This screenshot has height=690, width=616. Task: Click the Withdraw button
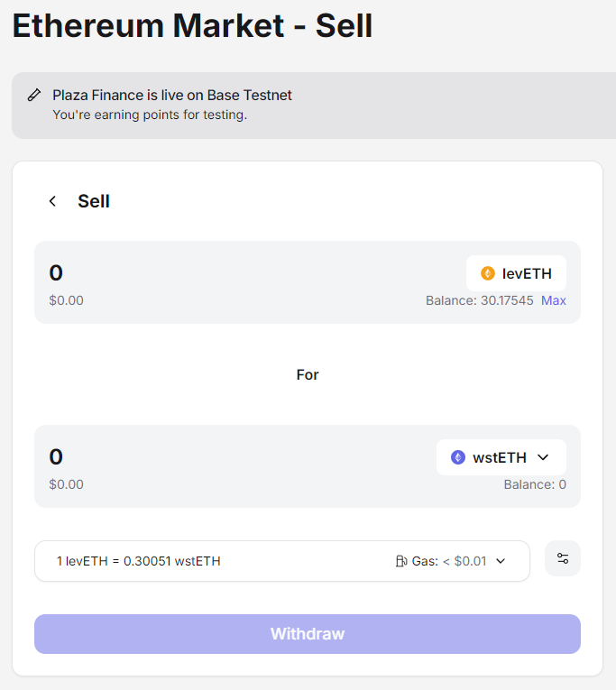(x=308, y=634)
